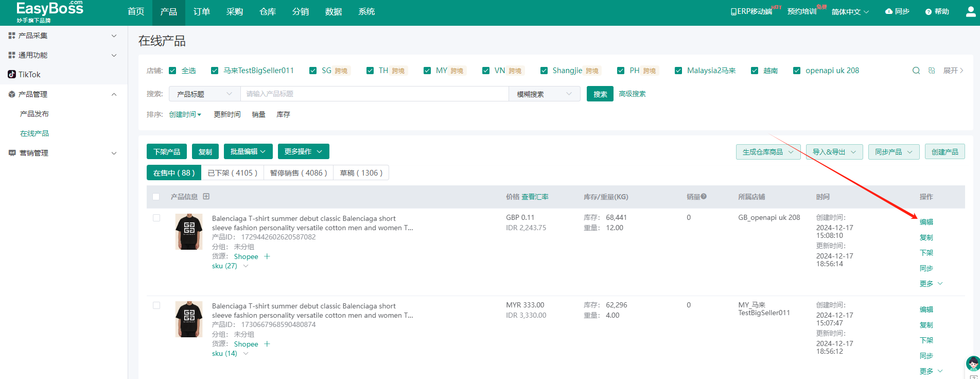Open the customer service chat avatar
The image size is (980, 379).
tap(973, 364)
